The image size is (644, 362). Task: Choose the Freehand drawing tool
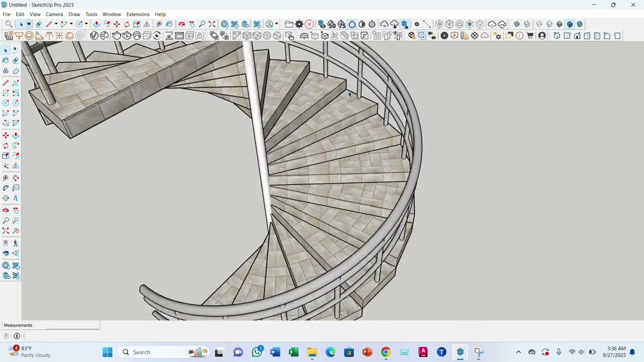point(16,82)
